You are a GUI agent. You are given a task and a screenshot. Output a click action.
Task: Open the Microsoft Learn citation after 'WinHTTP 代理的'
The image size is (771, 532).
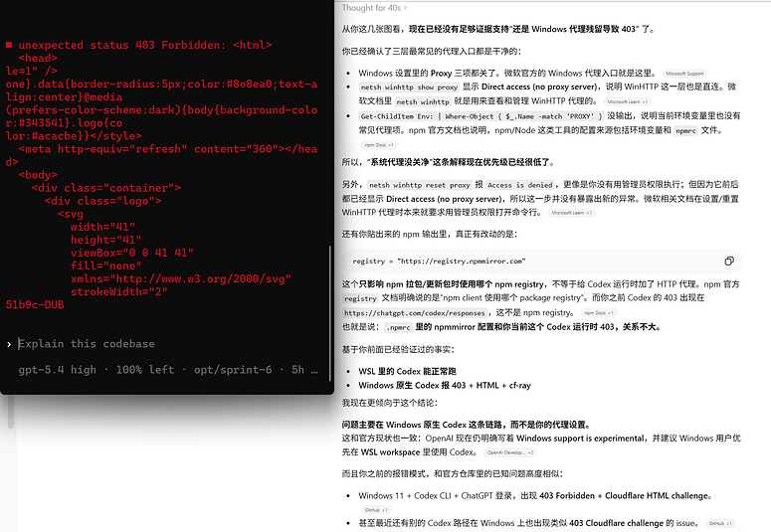(627, 101)
